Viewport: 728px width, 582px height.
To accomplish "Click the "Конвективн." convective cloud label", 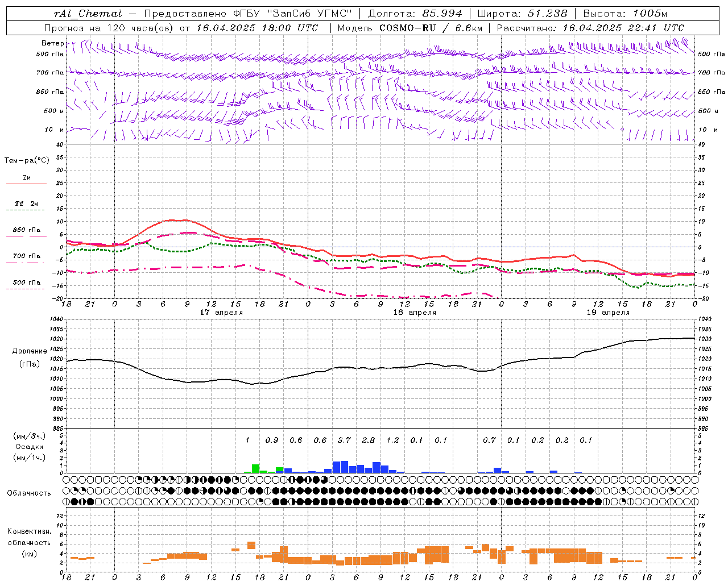I will (x=30, y=531).
